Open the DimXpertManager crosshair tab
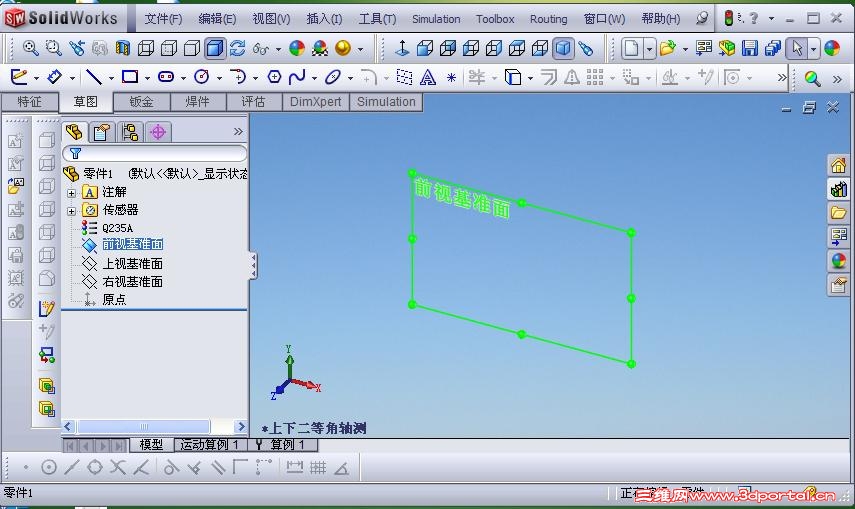Screen dimensions: 855x509 coord(158,132)
